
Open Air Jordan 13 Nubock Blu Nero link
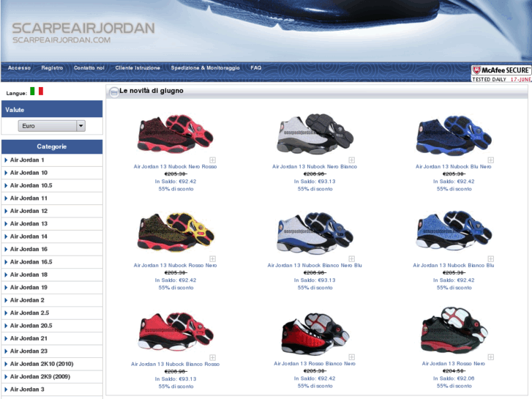[453, 166]
